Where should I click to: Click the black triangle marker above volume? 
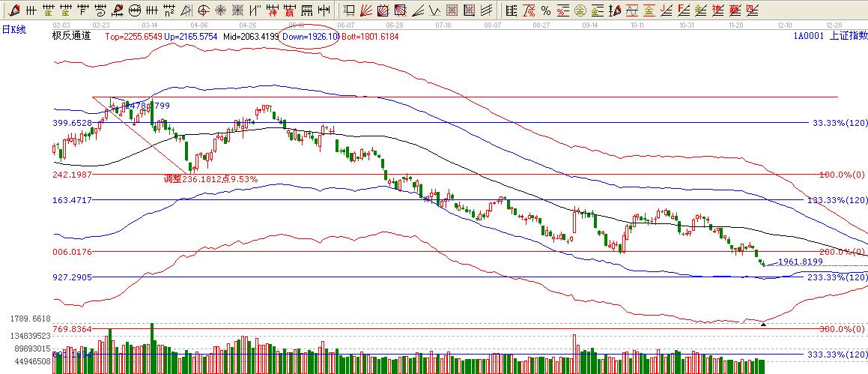(763, 323)
